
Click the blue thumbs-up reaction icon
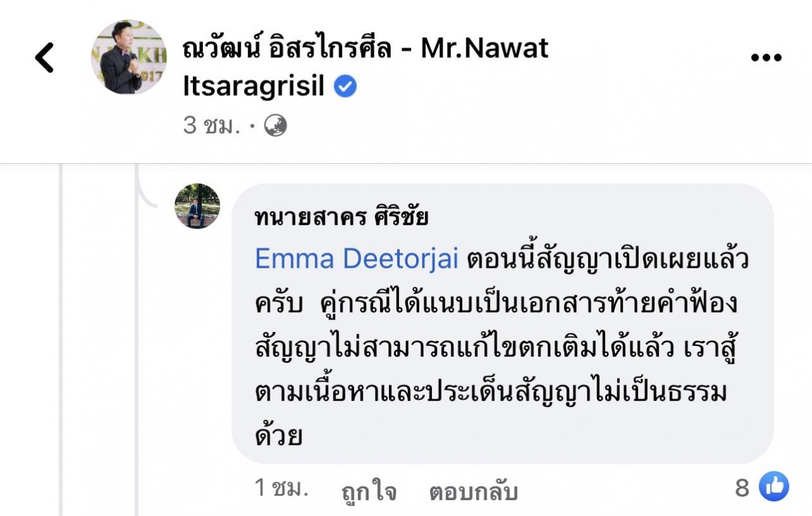[x=774, y=487]
